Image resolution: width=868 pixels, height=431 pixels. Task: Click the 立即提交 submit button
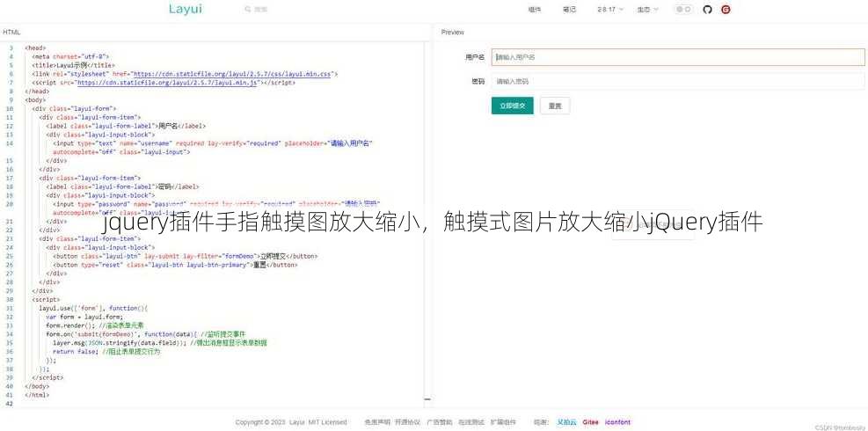coord(512,106)
